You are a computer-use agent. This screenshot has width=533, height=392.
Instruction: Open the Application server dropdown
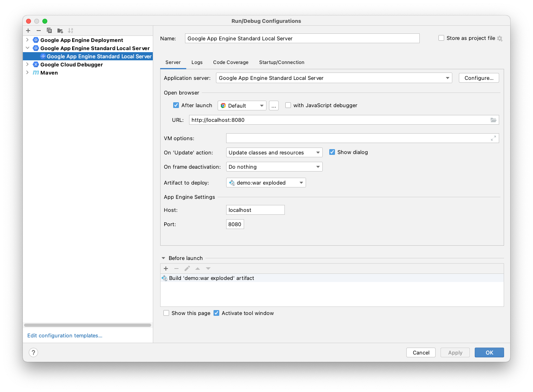(447, 78)
